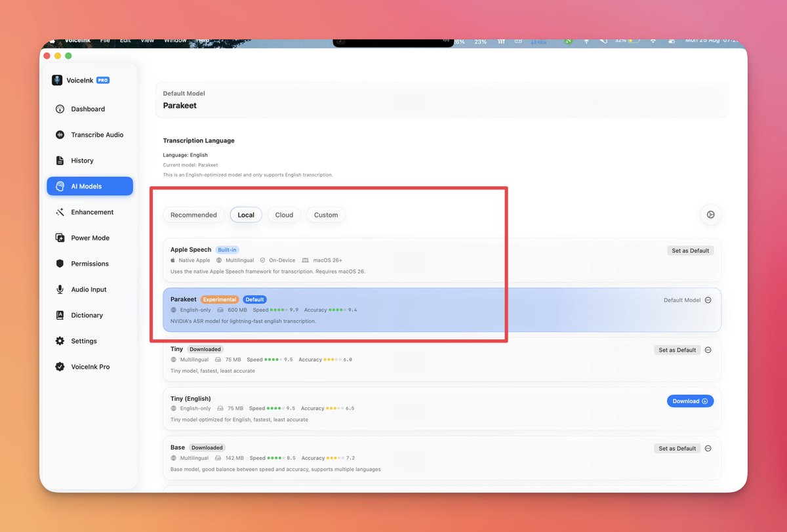Click Parakeet's Speed 9.9 rating
This screenshot has height=532, width=787.
tap(275, 310)
